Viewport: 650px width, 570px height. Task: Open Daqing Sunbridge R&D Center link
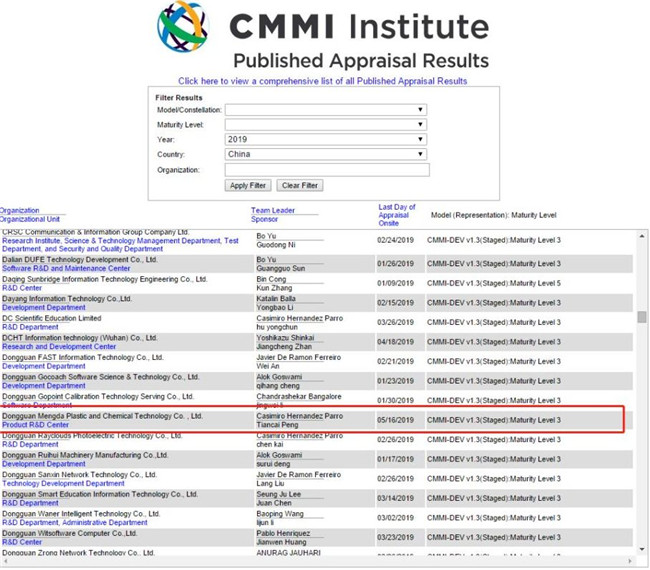coord(22,288)
